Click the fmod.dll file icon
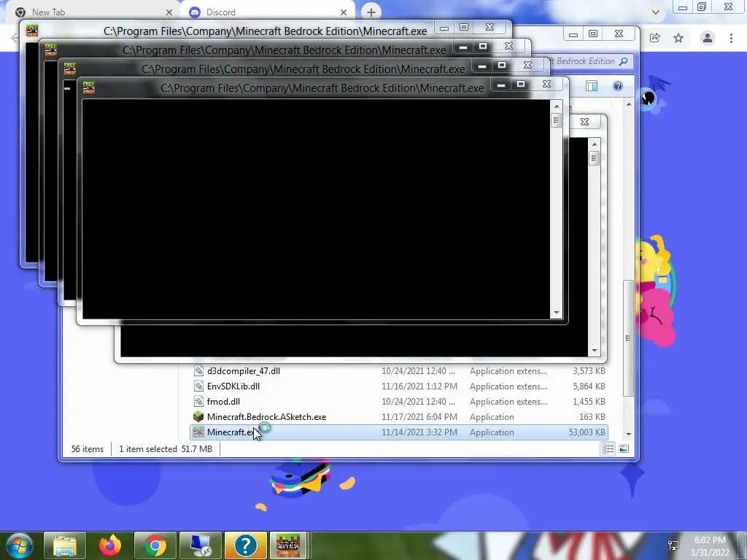747x560 pixels. coord(198,402)
